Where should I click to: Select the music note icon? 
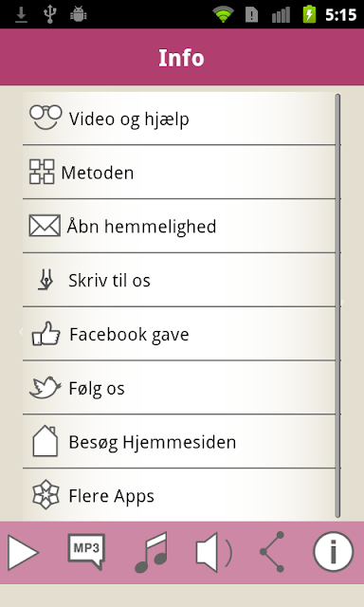[x=152, y=552]
